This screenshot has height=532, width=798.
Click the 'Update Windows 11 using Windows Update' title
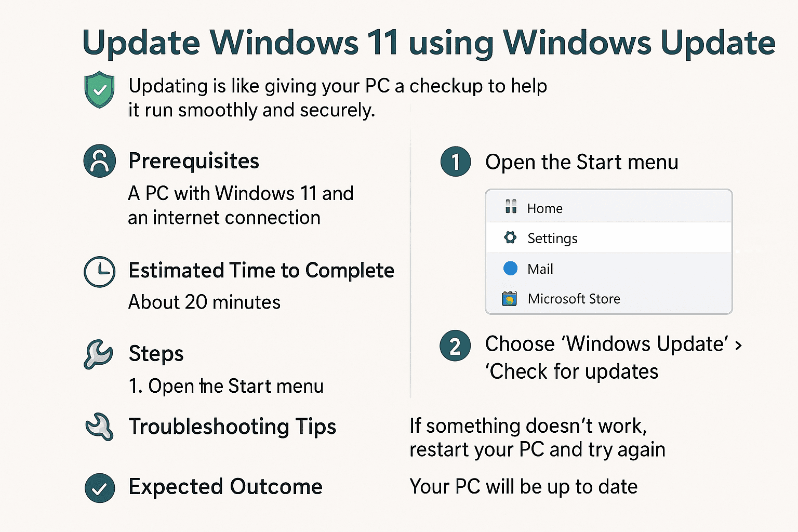(429, 43)
